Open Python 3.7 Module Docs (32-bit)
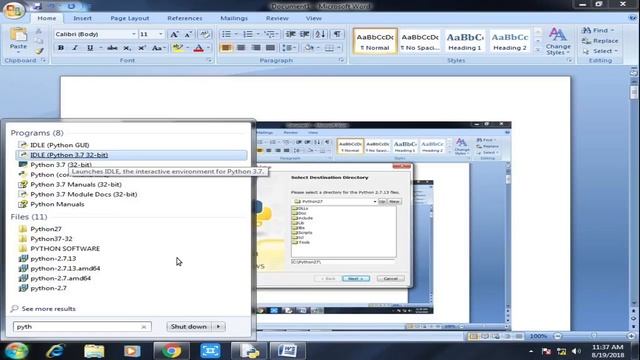This screenshot has width=640, height=360. pos(84,194)
